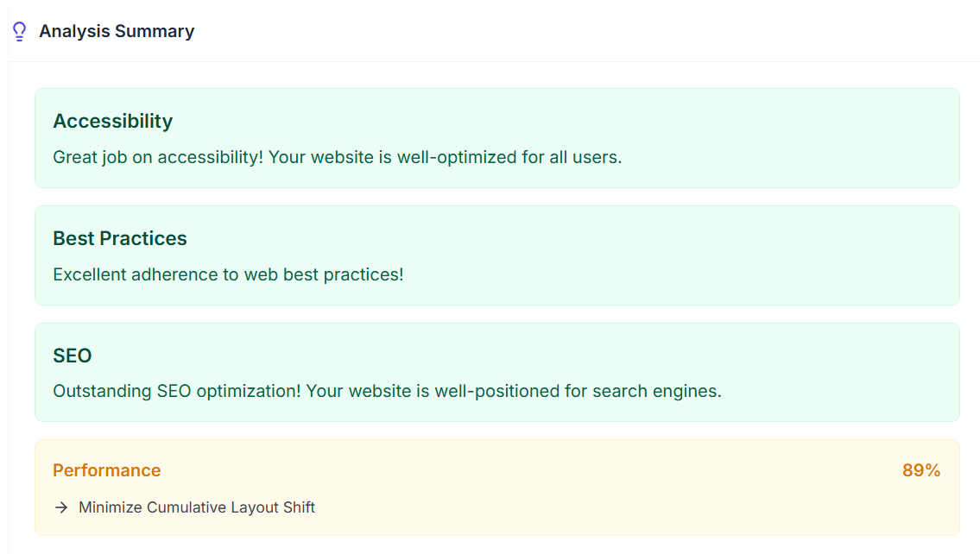Click the accessibility success message text
The image size is (980, 554).
(x=339, y=157)
